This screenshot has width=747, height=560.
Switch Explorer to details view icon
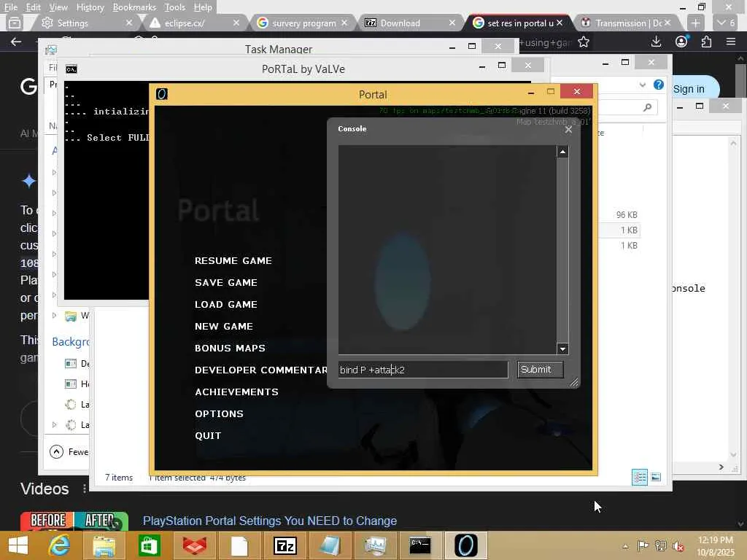639,477
